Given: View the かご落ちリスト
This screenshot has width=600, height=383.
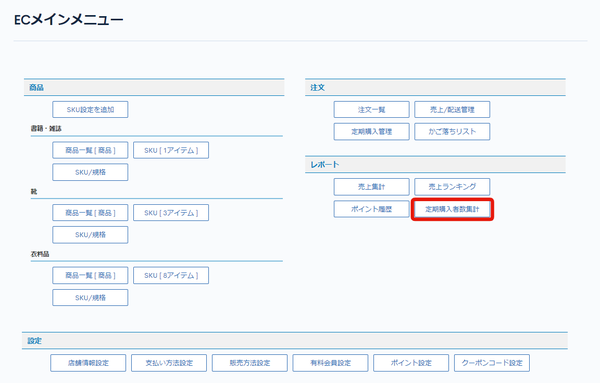Looking at the screenshot, I should [452, 132].
